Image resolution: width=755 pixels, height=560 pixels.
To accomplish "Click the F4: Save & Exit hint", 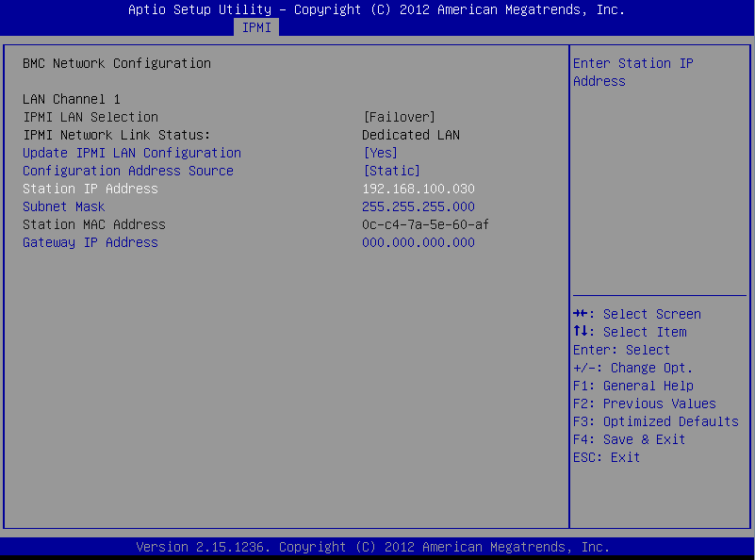I will pos(629,439).
